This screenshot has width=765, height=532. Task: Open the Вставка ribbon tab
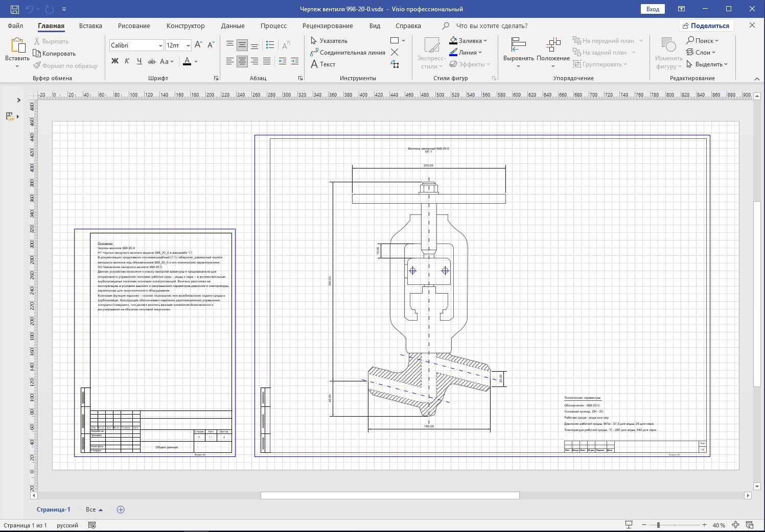pyautogui.click(x=90, y=26)
